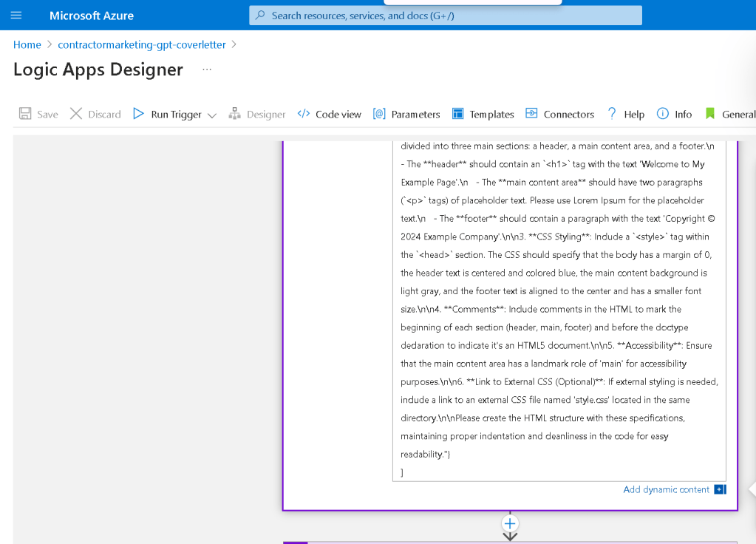Click the Discard X icon
The image size is (756, 544).
(76, 114)
